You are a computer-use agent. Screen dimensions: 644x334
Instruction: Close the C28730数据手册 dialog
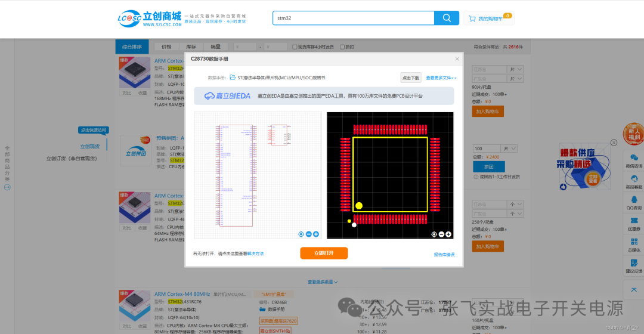click(x=457, y=59)
